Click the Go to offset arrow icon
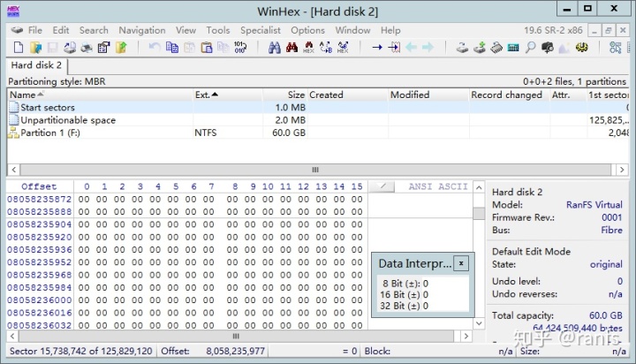Image resolution: width=636 pixels, height=364 pixels. (x=377, y=48)
